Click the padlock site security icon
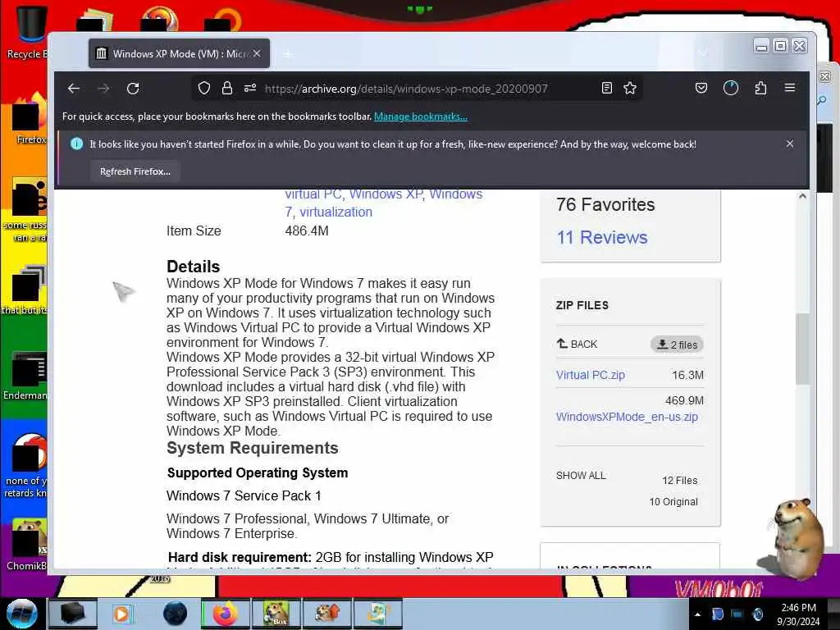Viewport: 840px width, 630px height. tap(227, 89)
